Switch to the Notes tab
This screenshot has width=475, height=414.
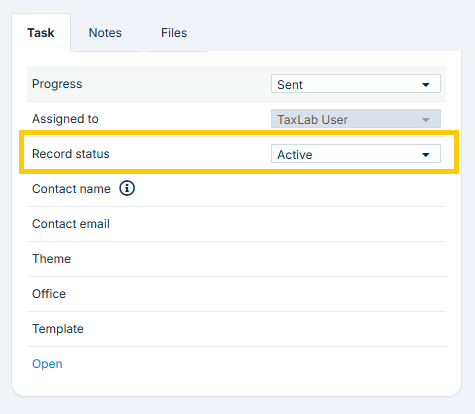coord(105,33)
